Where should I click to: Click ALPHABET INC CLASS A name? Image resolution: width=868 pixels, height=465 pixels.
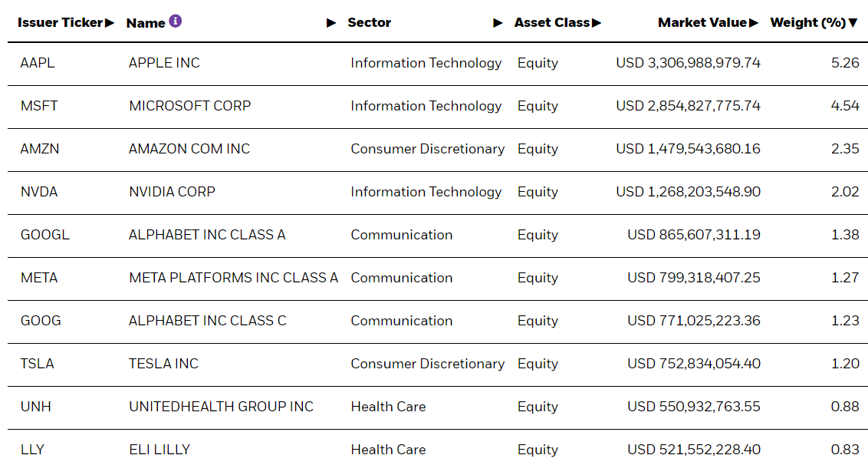207,235
